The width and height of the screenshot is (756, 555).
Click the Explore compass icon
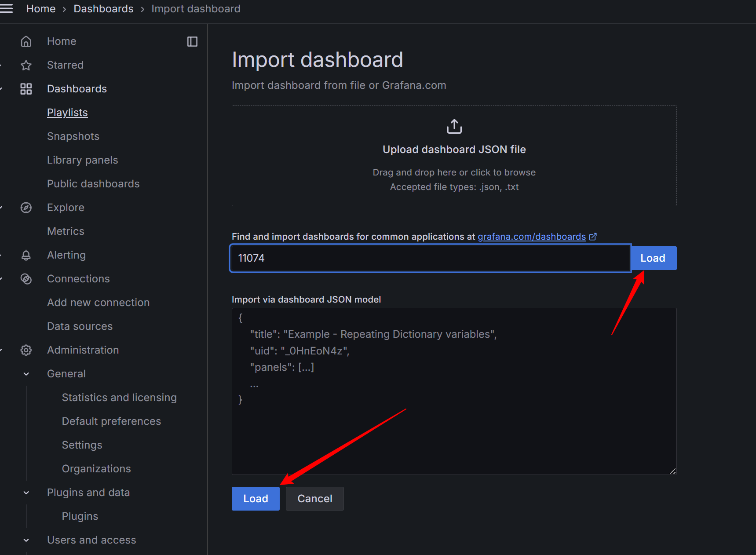click(26, 208)
